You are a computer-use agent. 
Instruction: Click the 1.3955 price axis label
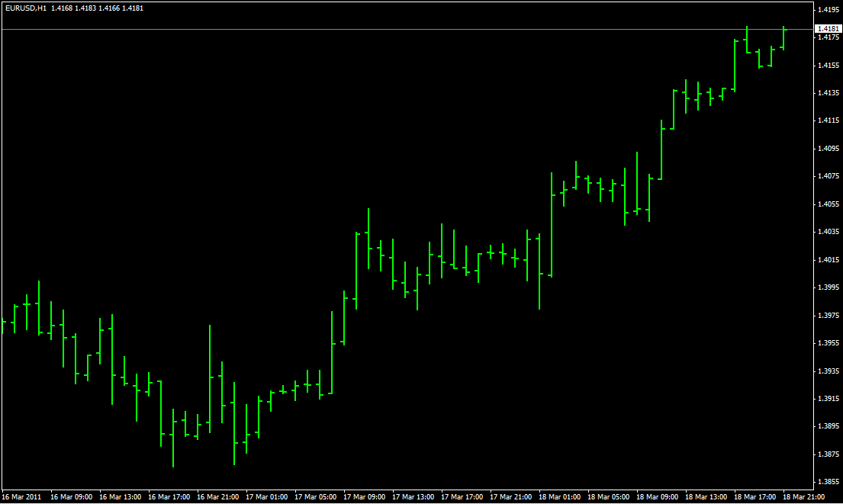coord(828,343)
